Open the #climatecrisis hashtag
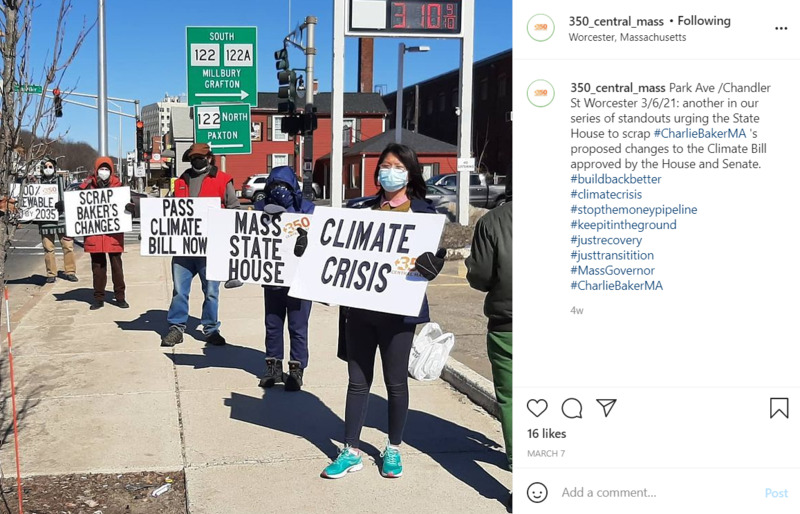 [x=606, y=194]
